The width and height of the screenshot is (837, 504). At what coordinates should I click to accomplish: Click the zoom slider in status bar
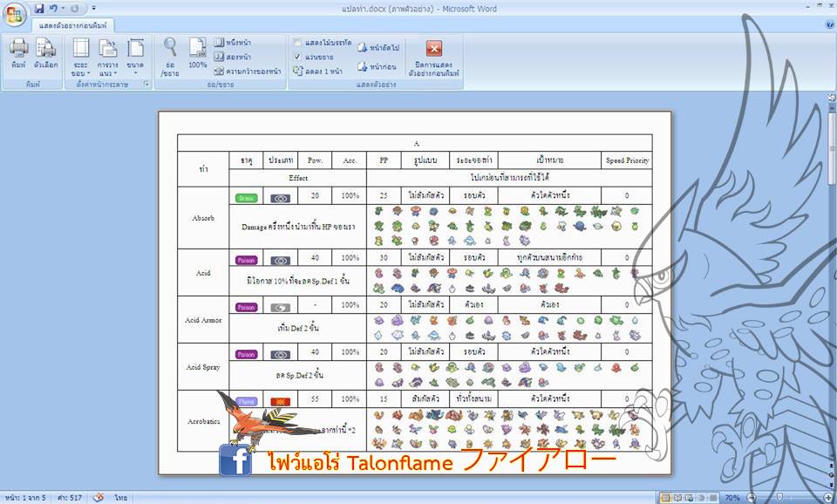[779, 497]
